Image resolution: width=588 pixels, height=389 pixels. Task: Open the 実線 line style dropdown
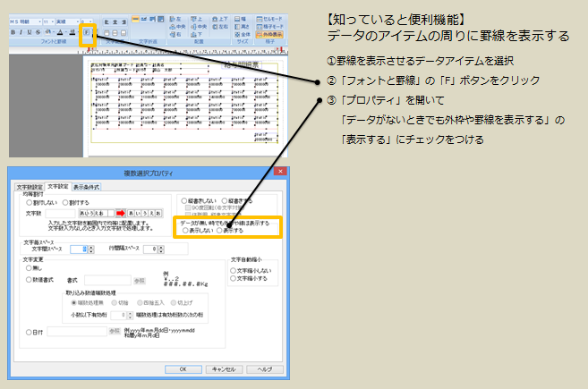click(78, 21)
